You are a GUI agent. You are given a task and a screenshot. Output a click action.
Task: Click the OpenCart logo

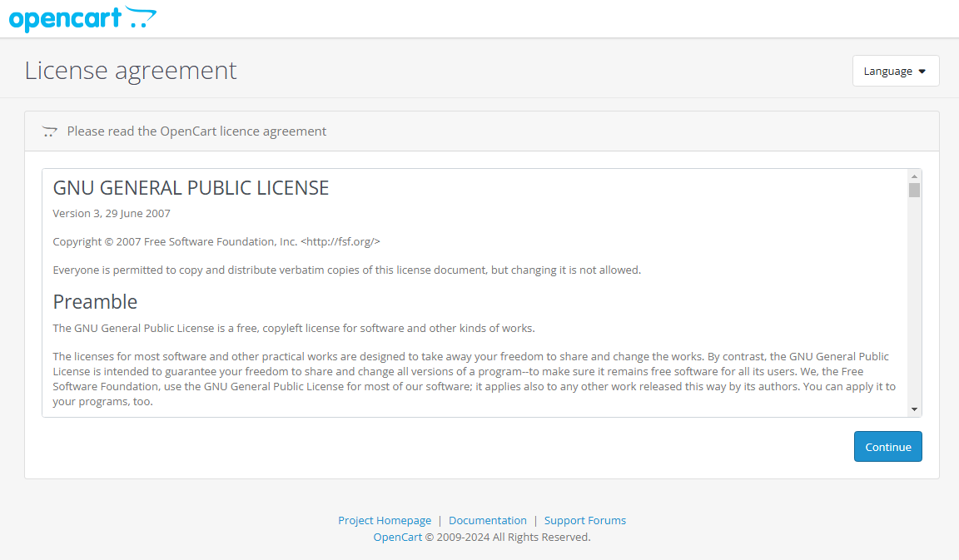(x=82, y=18)
